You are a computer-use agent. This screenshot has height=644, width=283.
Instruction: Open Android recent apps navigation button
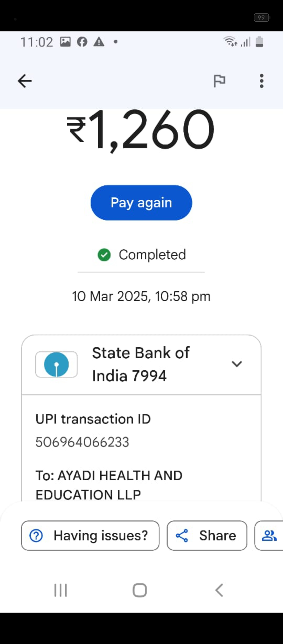61,590
